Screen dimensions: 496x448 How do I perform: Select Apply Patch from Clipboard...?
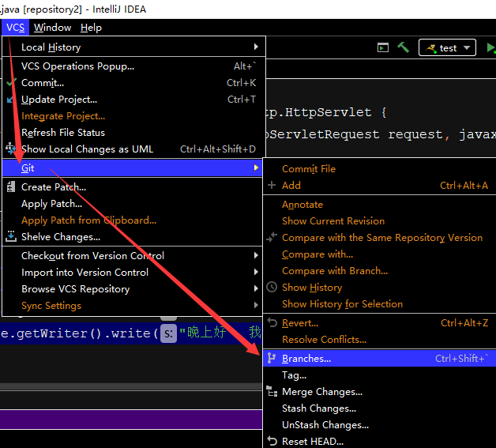pos(132,220)
